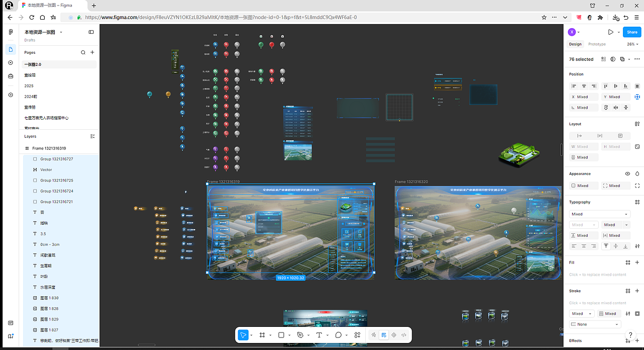
Task: Open the font family Mixed dropdown
Action: 600,214
